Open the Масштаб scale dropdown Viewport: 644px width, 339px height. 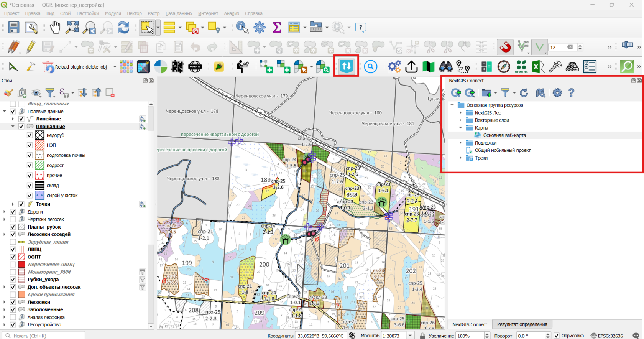pos(410,336)
